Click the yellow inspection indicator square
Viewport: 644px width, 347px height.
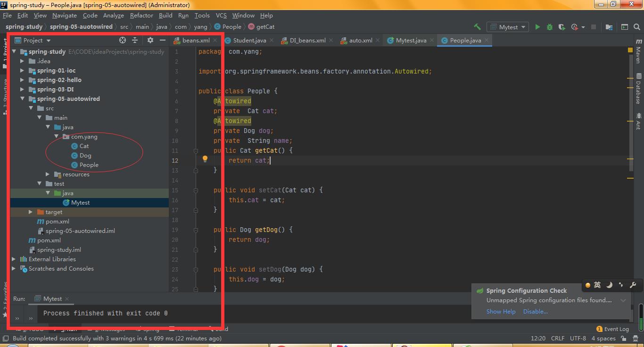point(630,50)
